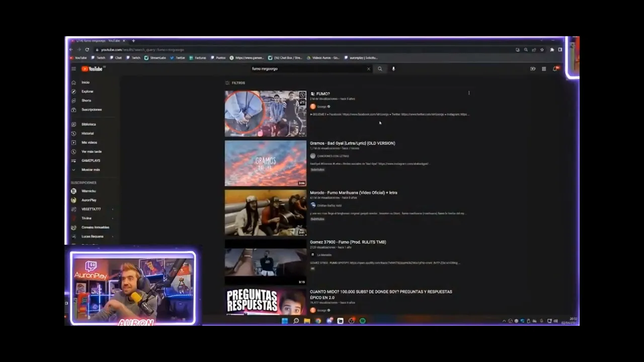Screen dimensions: 644x362
Task: Open the Gramos Bad Gyal thumbnail
Action: coord(265,163)
